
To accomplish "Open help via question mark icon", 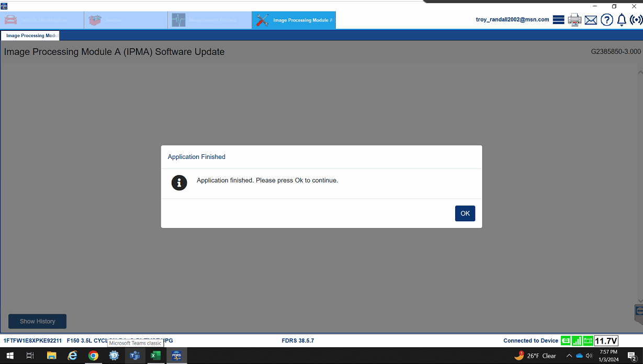I will point(606,20).
